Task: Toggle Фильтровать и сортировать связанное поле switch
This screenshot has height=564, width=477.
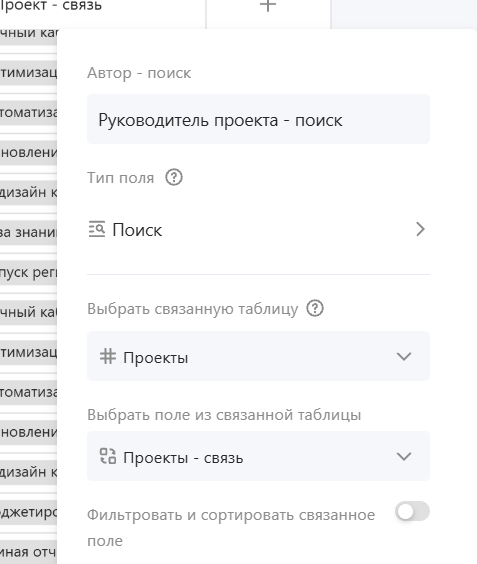Action: (412, 511)
